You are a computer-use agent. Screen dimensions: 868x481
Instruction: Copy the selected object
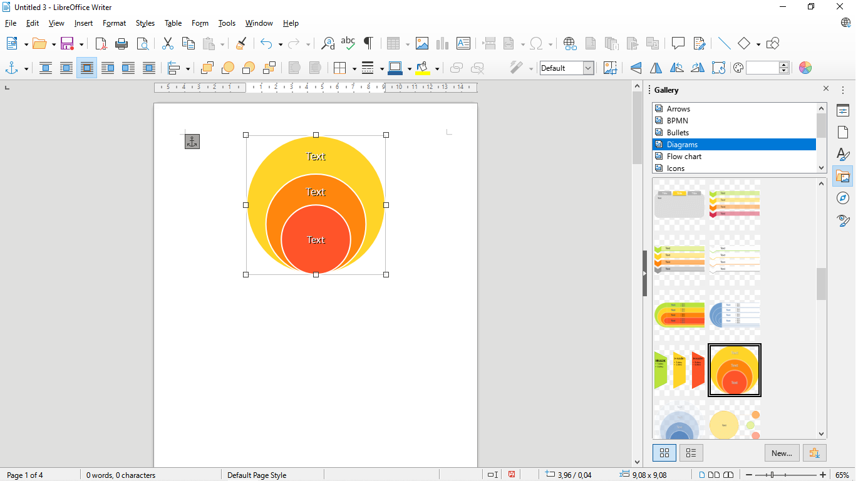click(x=188, y=43)
